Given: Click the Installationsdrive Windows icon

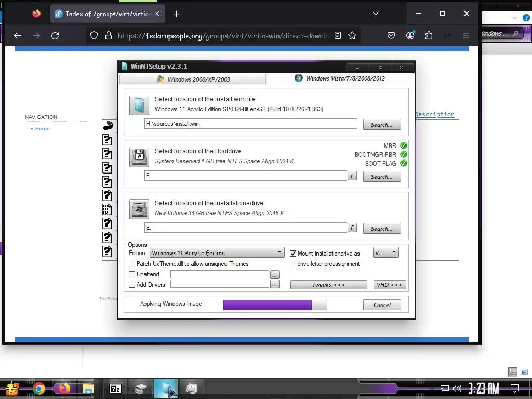Looking at the screenshot, I should tap(139, 209).
